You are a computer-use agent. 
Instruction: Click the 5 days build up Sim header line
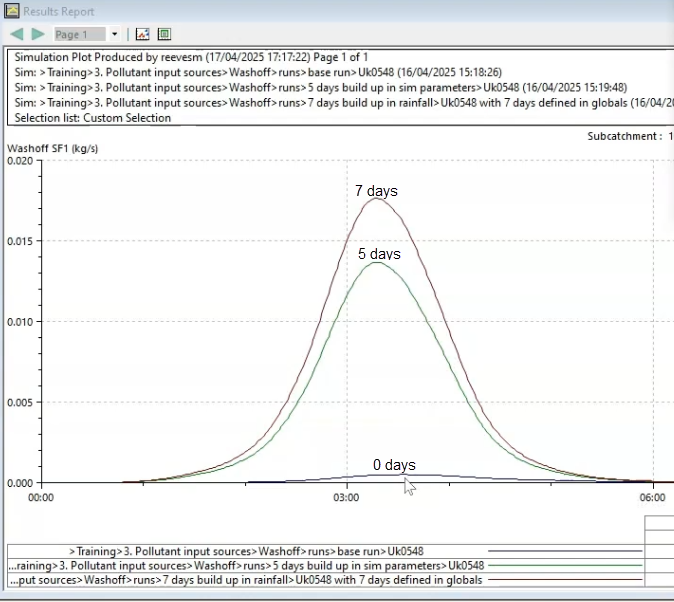[x=321, y=88]
